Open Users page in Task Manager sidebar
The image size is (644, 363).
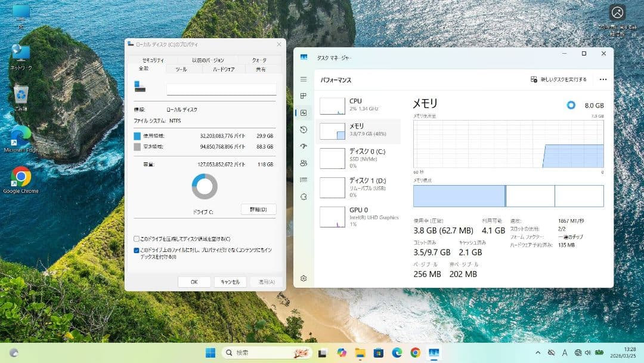tap(304, 163)
